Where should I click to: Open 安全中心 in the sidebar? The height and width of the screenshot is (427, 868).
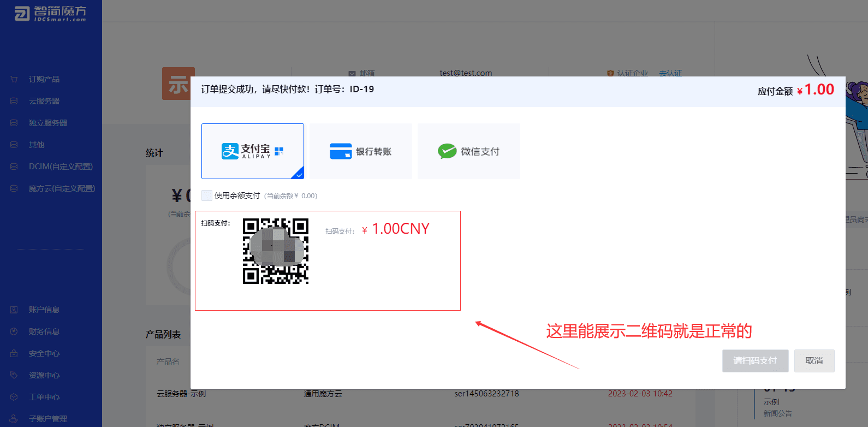pyautogui.click(x=44, y=353)
